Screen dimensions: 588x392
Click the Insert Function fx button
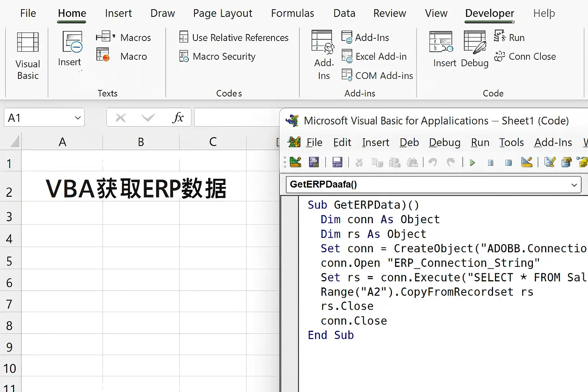click(x=178, y=118)
